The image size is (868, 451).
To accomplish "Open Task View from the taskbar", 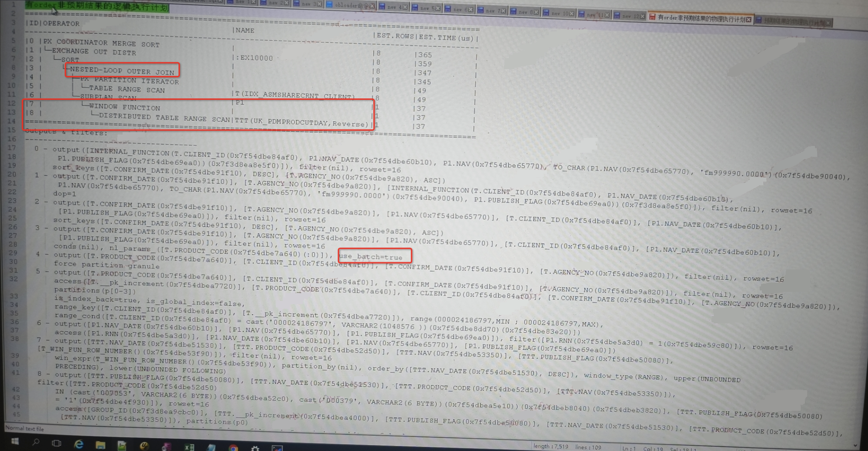I will (57, 443).
